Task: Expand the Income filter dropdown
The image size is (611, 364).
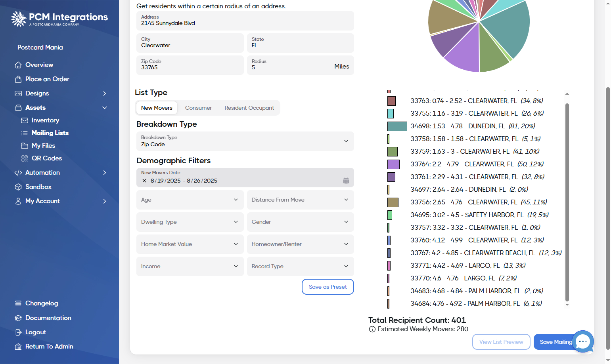Action: [190, 267]
